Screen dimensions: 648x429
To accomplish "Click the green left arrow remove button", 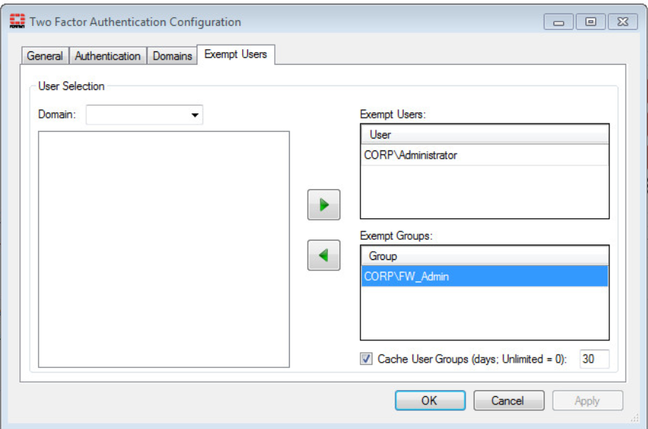I will [323, 255].
